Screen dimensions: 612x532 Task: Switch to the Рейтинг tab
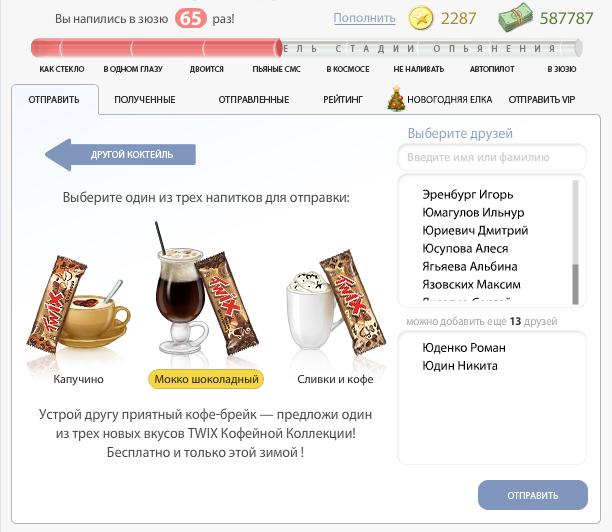coord(343,100)
